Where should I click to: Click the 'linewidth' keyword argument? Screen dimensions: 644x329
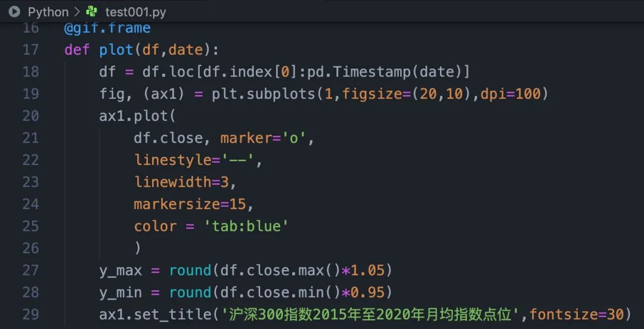[x=173, y=182]
